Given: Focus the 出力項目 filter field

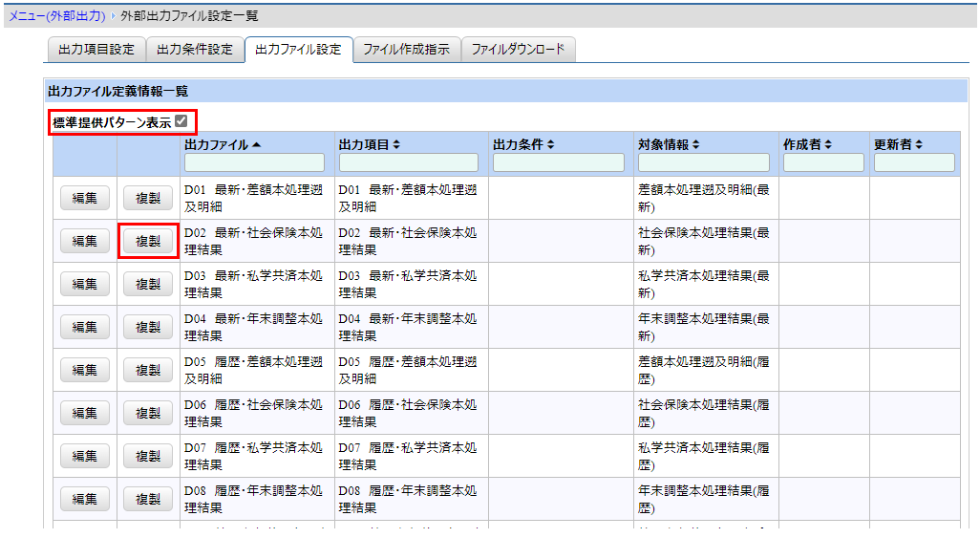Looking at the screenshot, I should (409, 162).
